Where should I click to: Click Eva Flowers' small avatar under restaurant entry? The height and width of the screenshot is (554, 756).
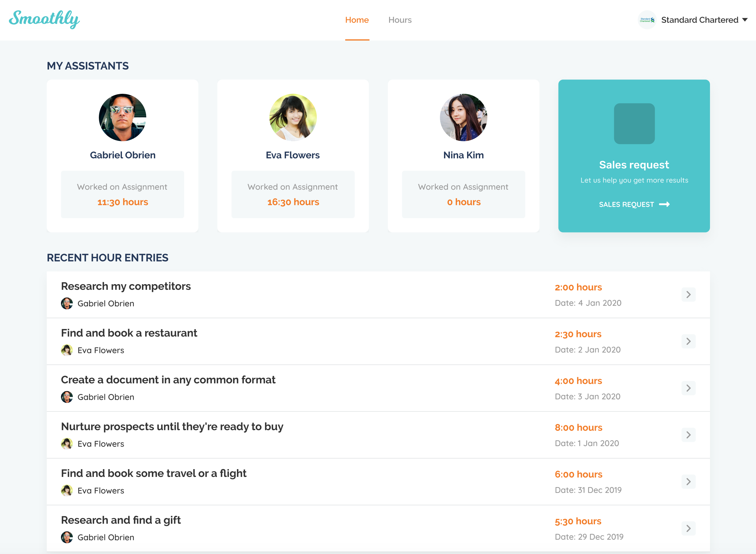[67, 350]
